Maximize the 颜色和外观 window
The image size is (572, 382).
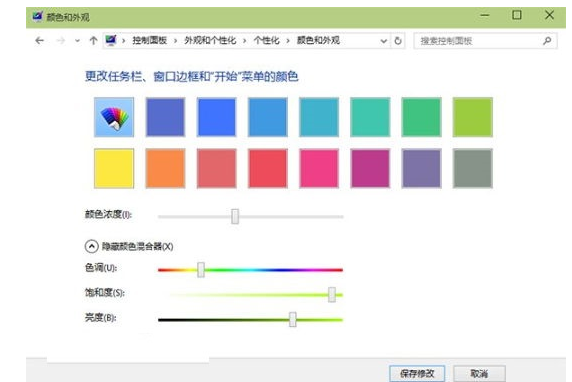(x=517, y=15)
